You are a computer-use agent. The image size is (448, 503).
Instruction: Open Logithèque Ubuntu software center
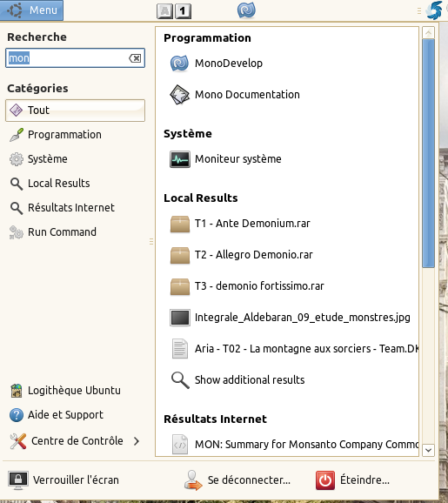[x=65, y=391]
